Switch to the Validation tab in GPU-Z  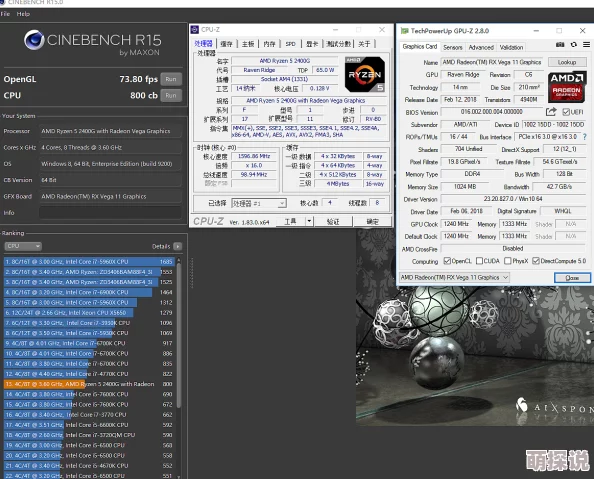click(x=511, y=47)
